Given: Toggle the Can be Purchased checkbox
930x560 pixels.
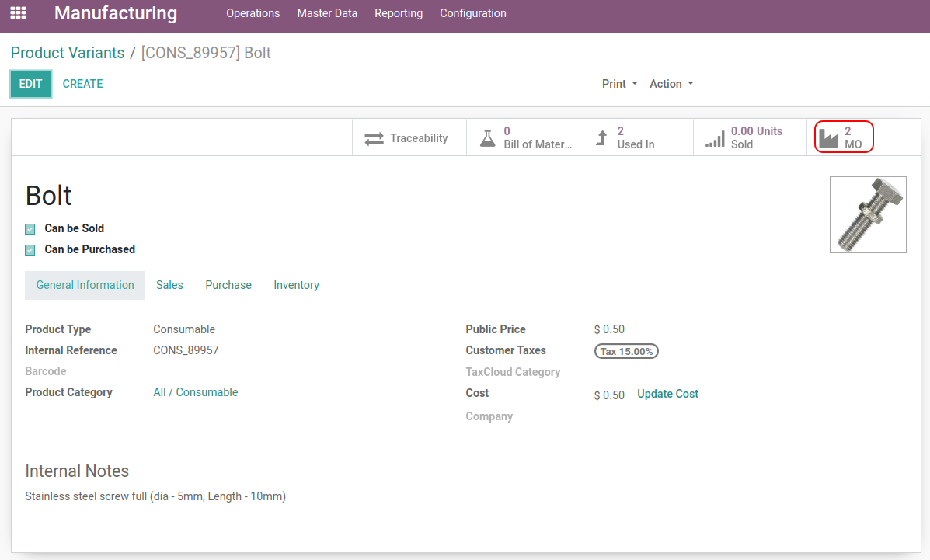Looking at the screenshot, I should point(30,250).
